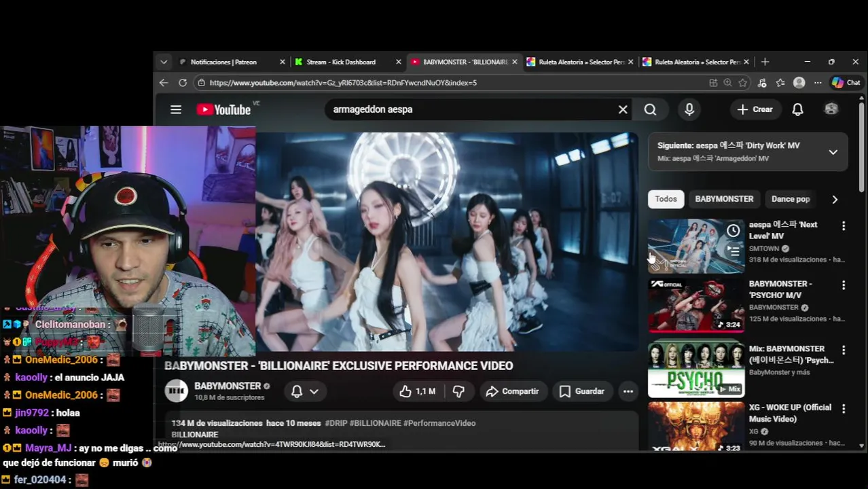Clear the search text with the X
This screenshot has width=868, height=489.
tap(623, 109)
